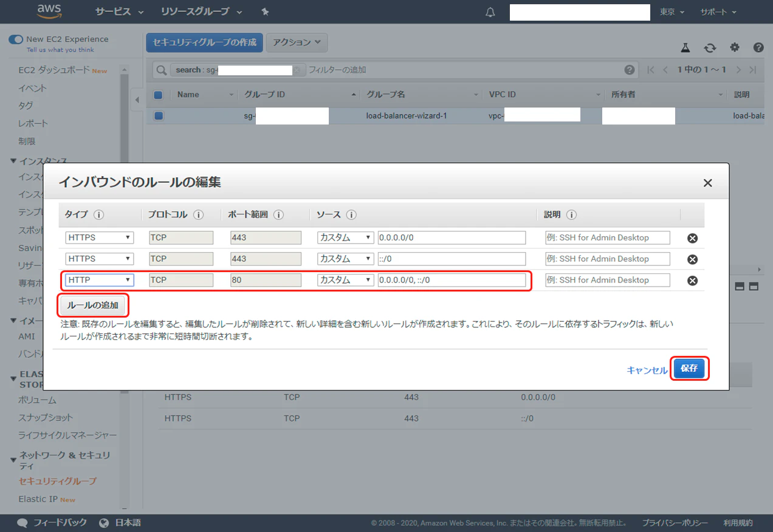Toggle New EC2 Experience switch
This screenshot has width=773, height=532.
pos(16,39)
